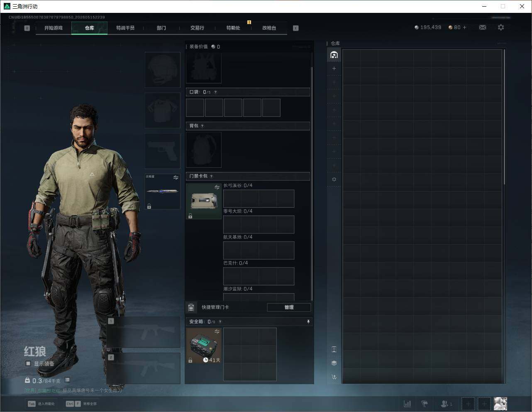
Task: Click the stack layers icon in warehouse sidebar
Action: 334,363
